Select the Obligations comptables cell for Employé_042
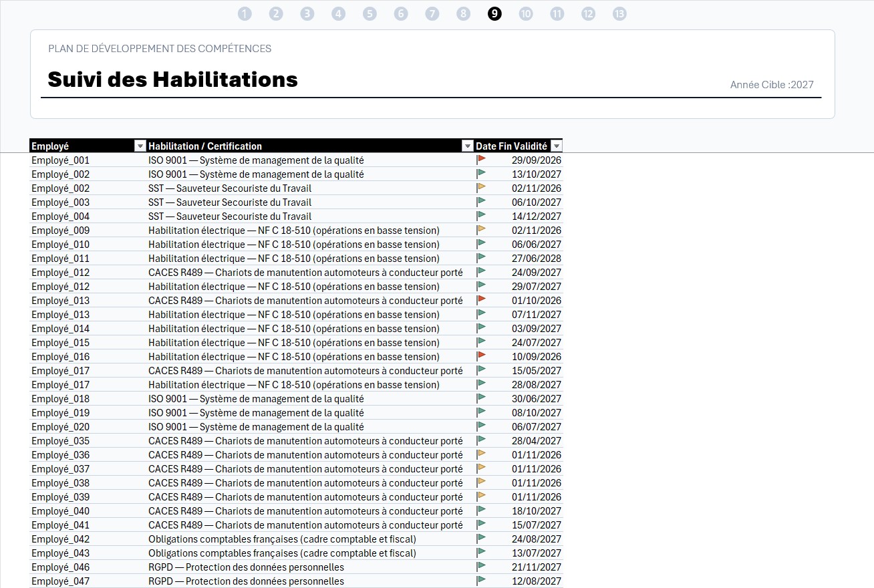The width and height of the screenshot is (874, 588). [x=310, y=539]
